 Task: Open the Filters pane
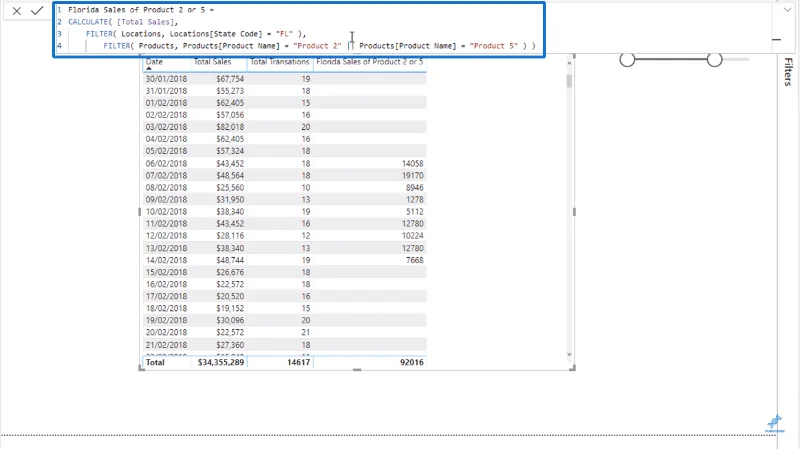point(788,71)
